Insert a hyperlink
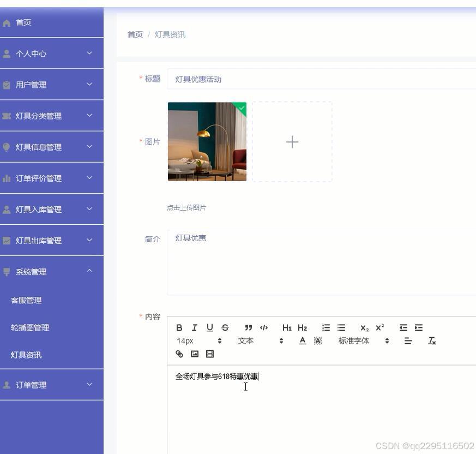476x454 pixels. point(179,354)
